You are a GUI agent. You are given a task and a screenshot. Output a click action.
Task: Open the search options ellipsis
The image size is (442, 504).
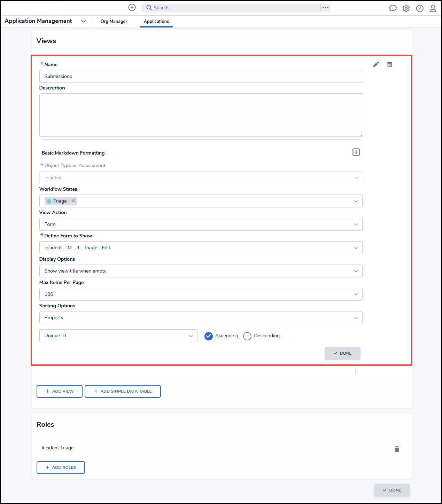tap(326, 8)
